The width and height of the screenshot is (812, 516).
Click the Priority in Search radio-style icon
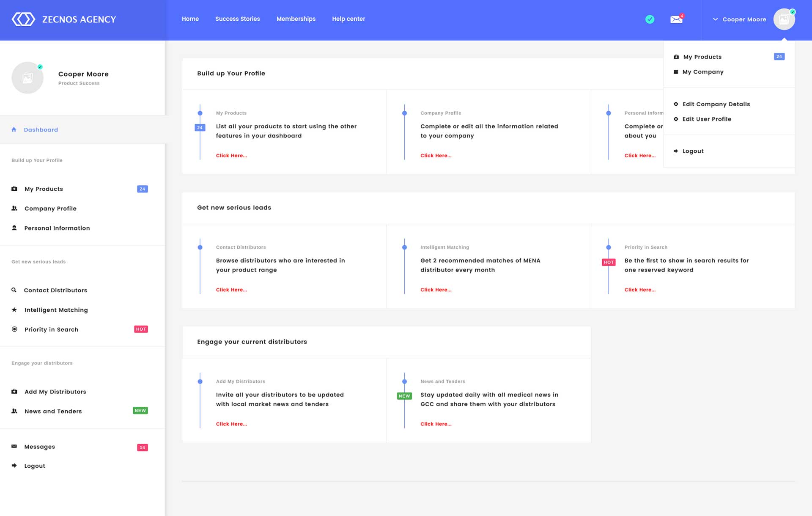[14, 329]
